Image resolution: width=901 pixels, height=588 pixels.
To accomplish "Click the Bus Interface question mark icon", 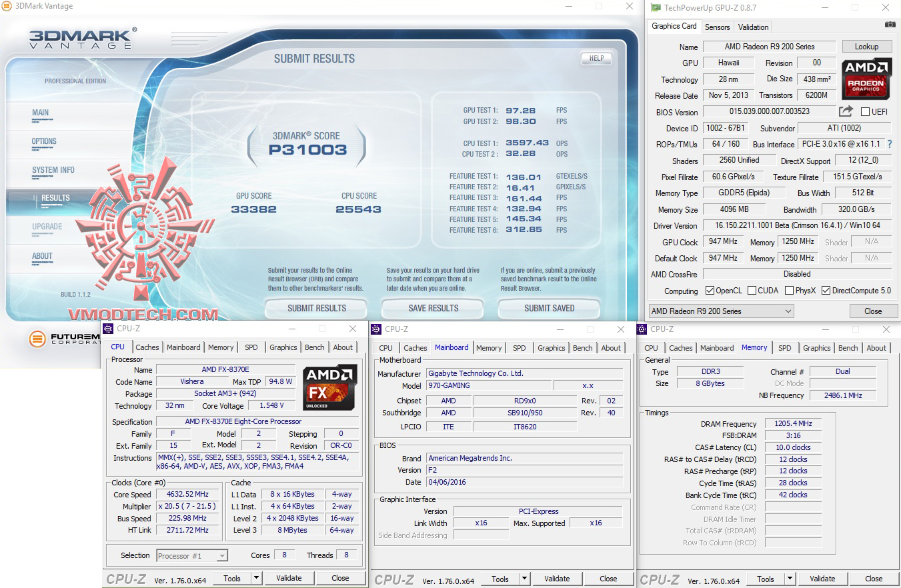I will point(890,144).
